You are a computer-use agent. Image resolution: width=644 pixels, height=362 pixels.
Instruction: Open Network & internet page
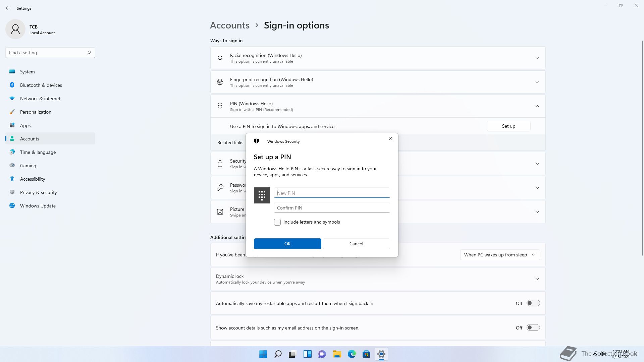pos(50,99)
